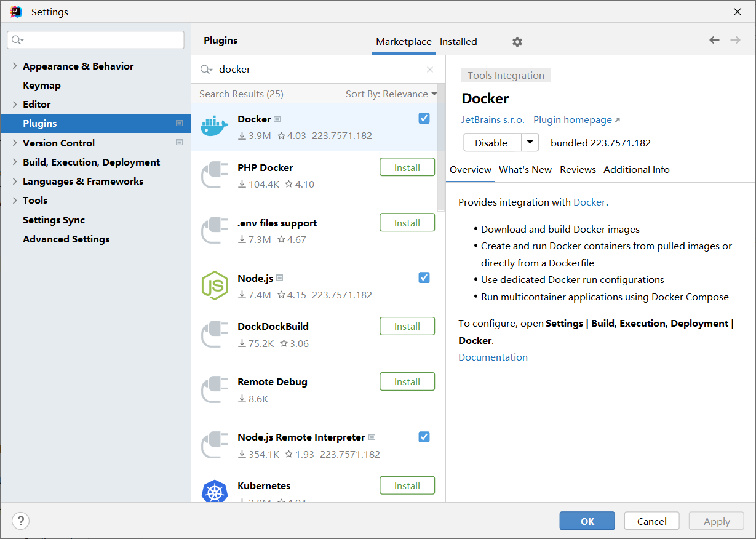Click the Disable button for Docker

coord(492,142)
